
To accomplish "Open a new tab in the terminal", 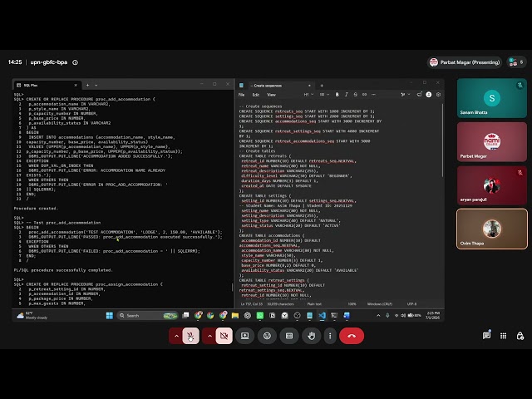I will 87,85.
